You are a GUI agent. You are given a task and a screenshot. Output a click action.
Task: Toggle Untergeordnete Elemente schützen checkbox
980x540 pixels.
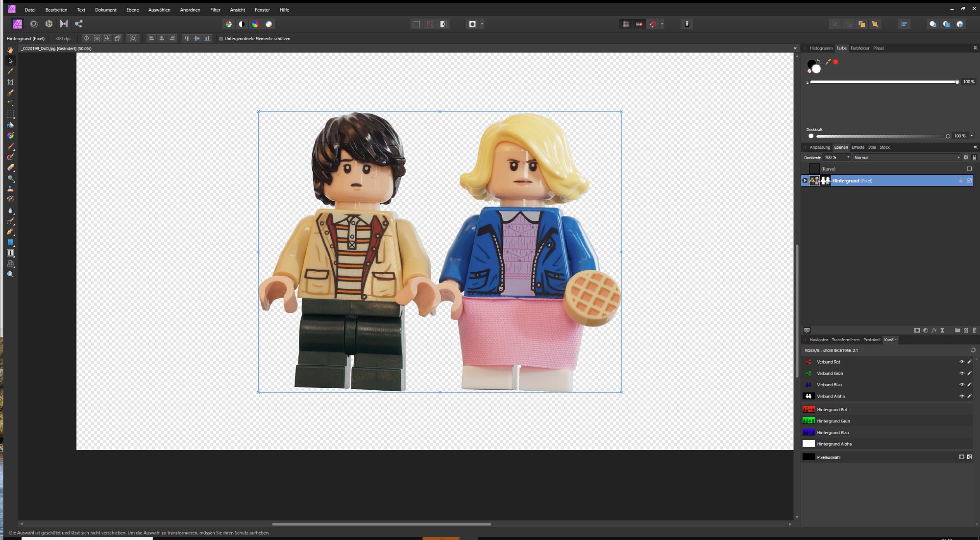pyautogui.click(x=221, y=39)
